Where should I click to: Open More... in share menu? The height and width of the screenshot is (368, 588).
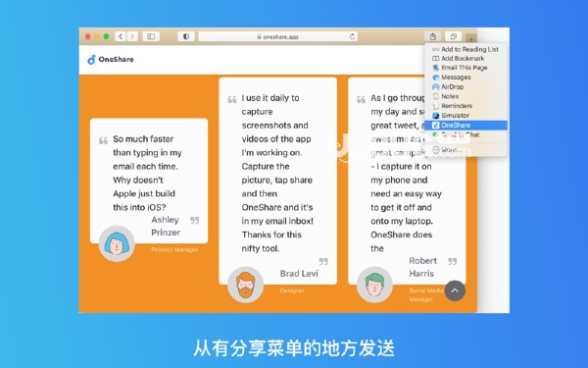[x=465, y=150]
